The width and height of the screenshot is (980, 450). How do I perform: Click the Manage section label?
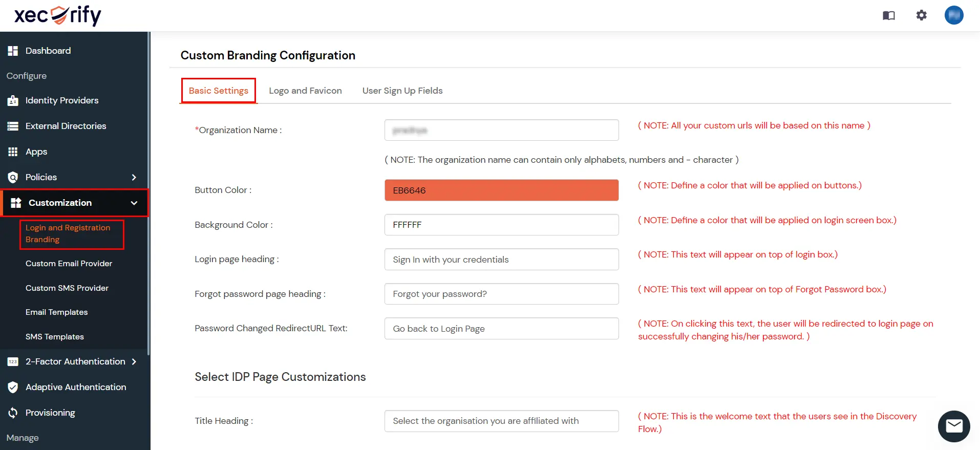coord(23,438)
